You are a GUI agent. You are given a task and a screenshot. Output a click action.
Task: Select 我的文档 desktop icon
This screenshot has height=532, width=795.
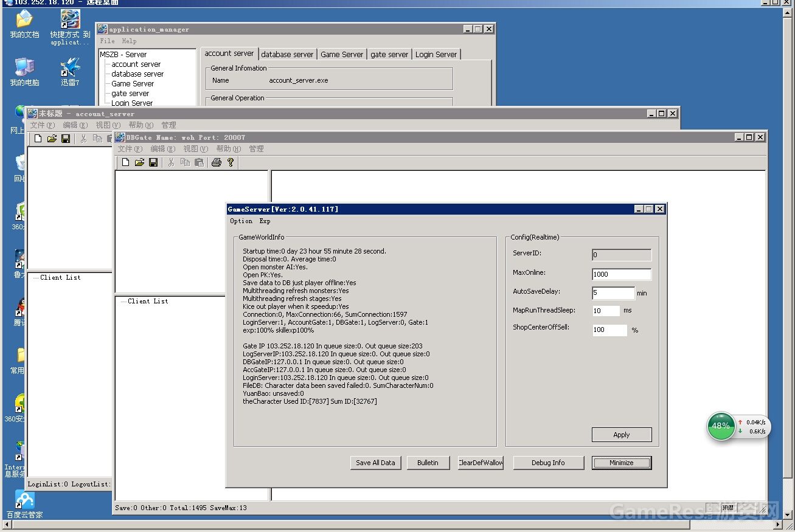click(24, 24)
